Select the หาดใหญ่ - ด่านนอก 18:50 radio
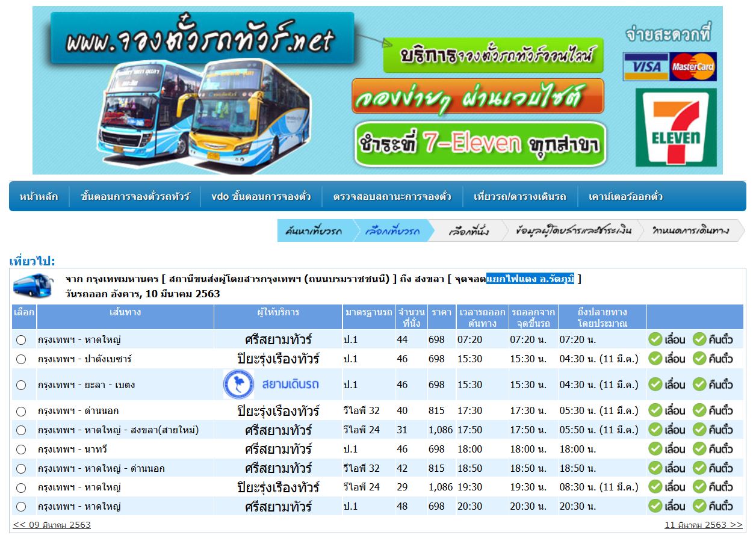The image size is (756, 541). point(21,469)
